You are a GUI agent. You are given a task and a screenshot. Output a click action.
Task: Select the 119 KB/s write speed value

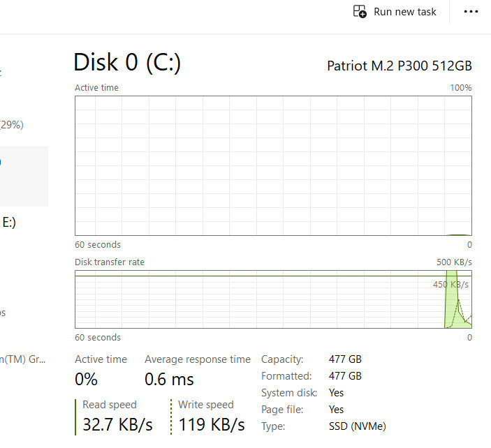211,424
